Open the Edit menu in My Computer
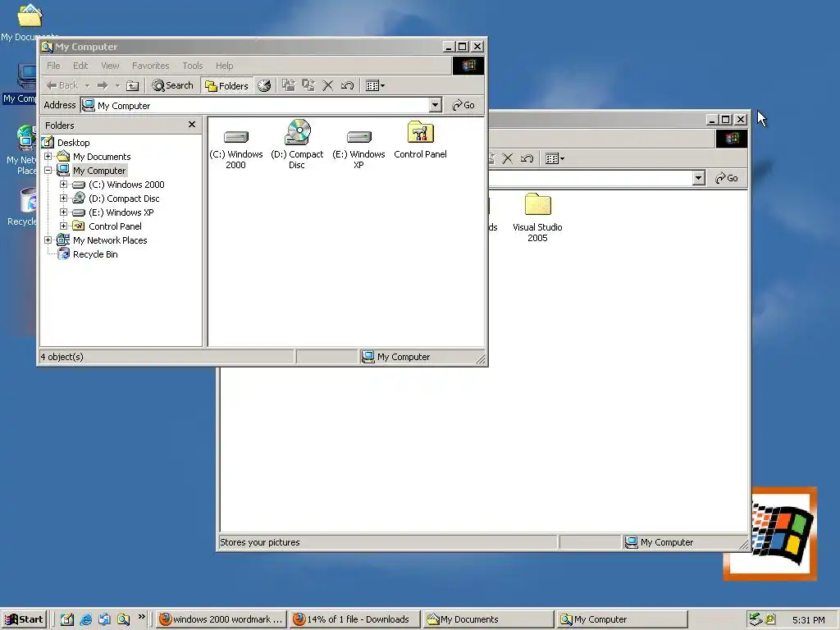The width and height of the screenshot is (840, 630). pyautogui.click(x=80, y=66)
